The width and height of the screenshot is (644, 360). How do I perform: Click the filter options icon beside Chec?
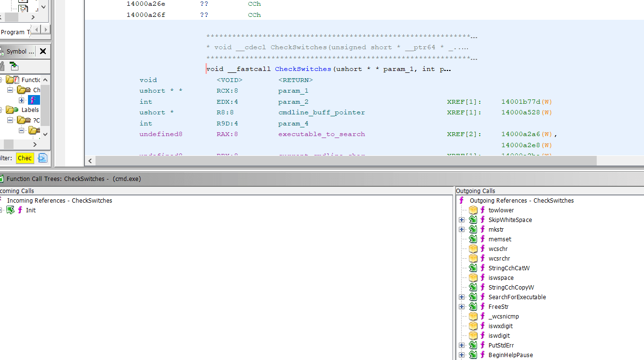point(42,158)
